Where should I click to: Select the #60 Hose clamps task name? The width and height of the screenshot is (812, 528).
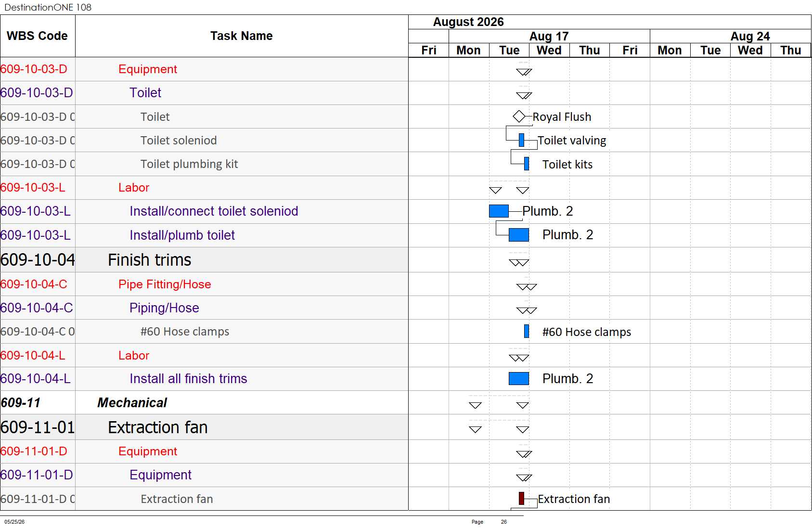[x=185, y=332]
